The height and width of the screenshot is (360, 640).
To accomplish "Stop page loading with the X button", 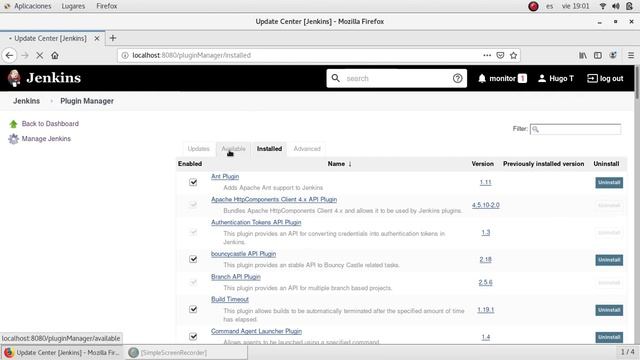I will (x=40, y=55).
